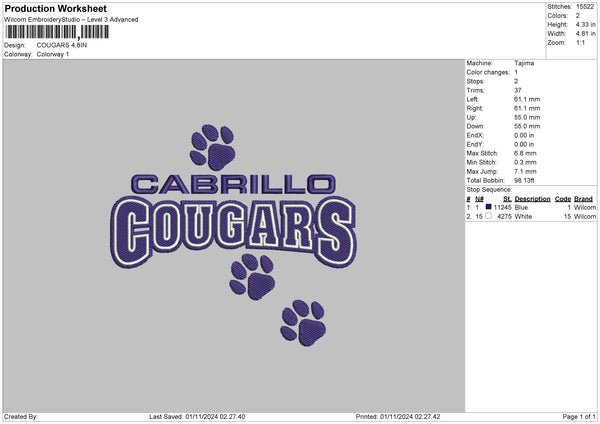The height and width of the screenshot is (424, 600).
Task: Click the COUGARS lettering in the design
Action: click(234, 232)
